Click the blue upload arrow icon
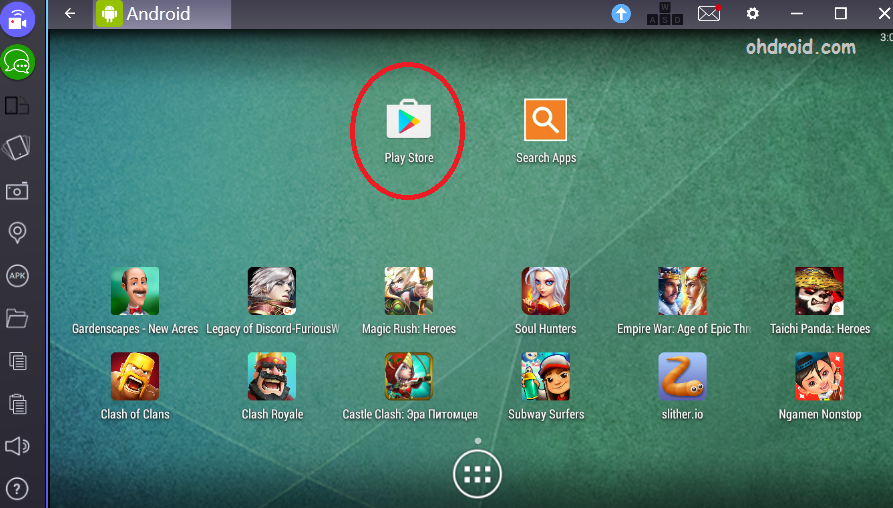 click(621, 13)
